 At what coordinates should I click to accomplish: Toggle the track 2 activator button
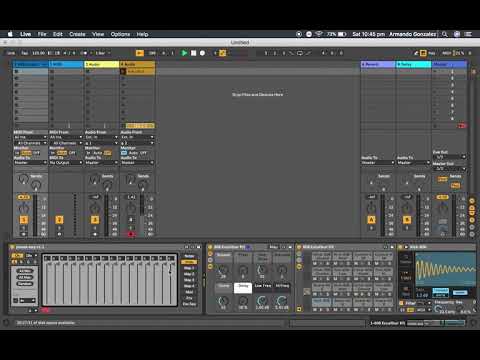point(59,220)
